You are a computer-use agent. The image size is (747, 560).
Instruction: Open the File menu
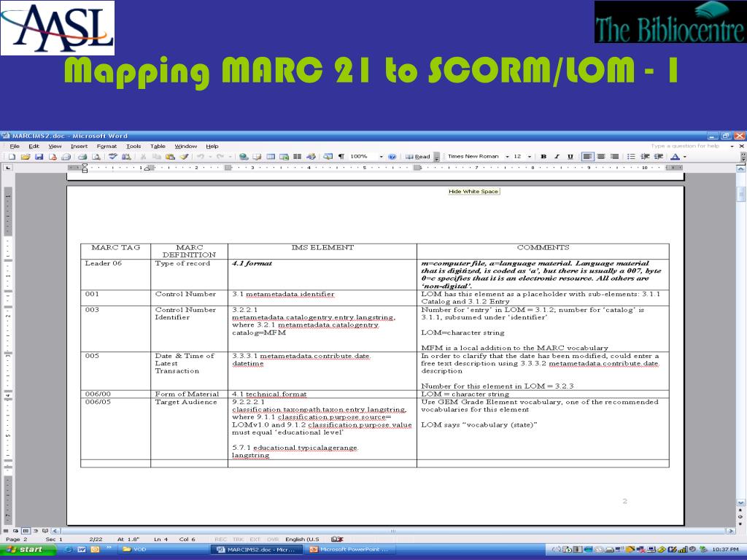[x=15, y=146]
